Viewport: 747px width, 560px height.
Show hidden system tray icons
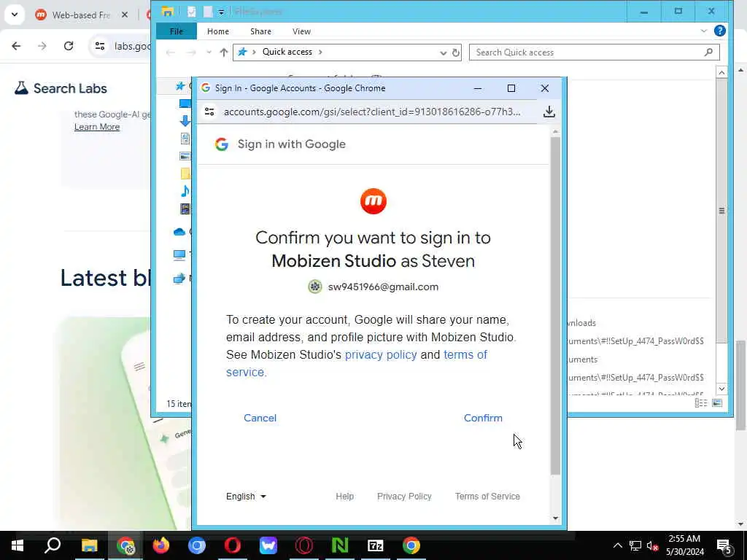[617, 545]
